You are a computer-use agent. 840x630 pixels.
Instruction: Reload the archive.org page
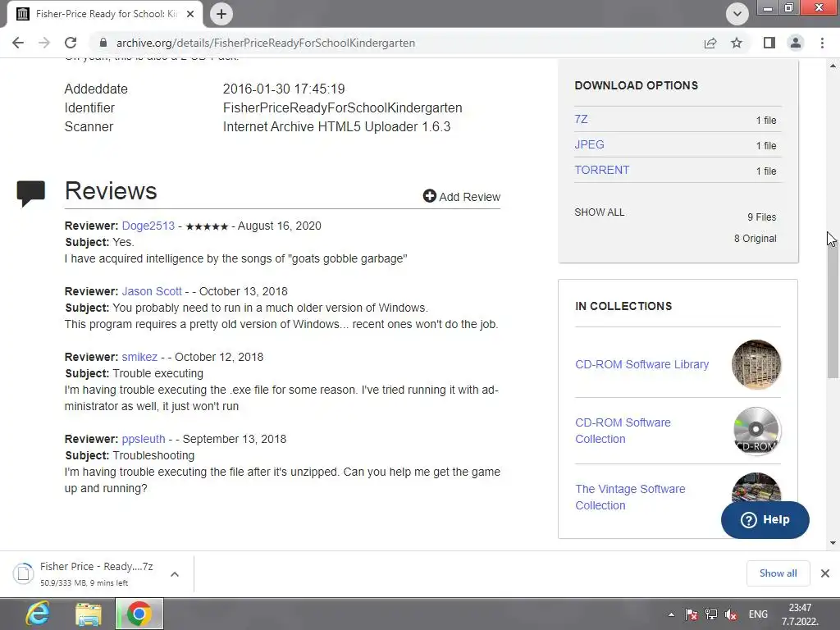[71, 43]
